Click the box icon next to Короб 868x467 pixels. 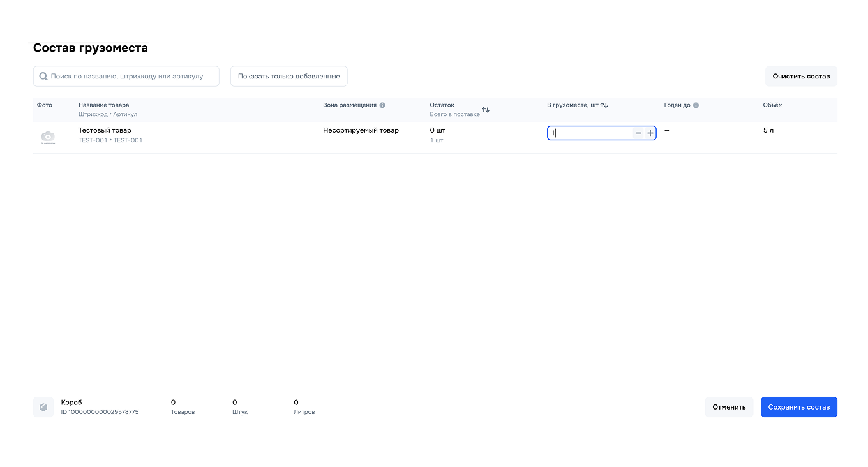(43, 406)
